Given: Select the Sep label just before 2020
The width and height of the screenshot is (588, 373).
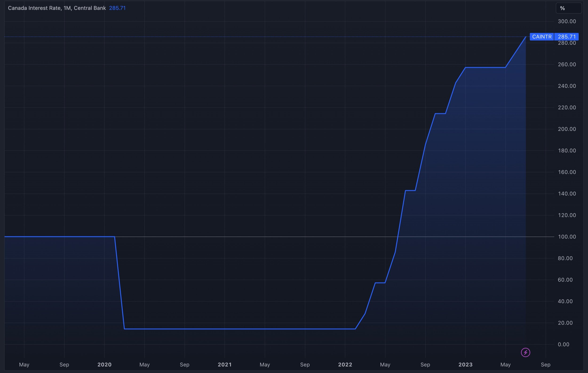Looking at the screenshot, I should tap(64, 365).
